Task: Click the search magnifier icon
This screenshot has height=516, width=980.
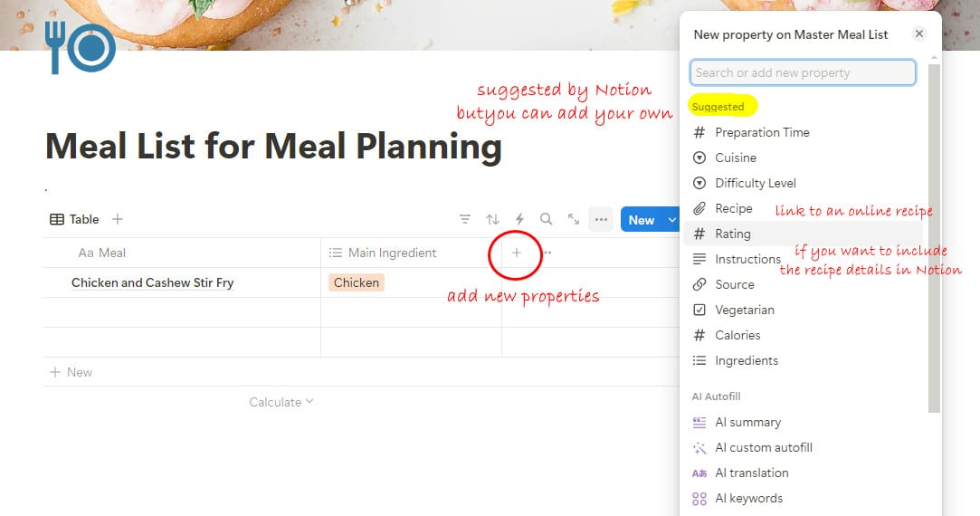Action: (x=547, y=219)
